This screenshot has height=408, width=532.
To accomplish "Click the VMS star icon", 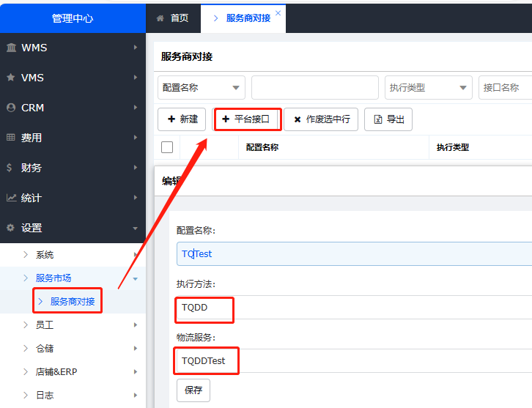I will 11,78.
